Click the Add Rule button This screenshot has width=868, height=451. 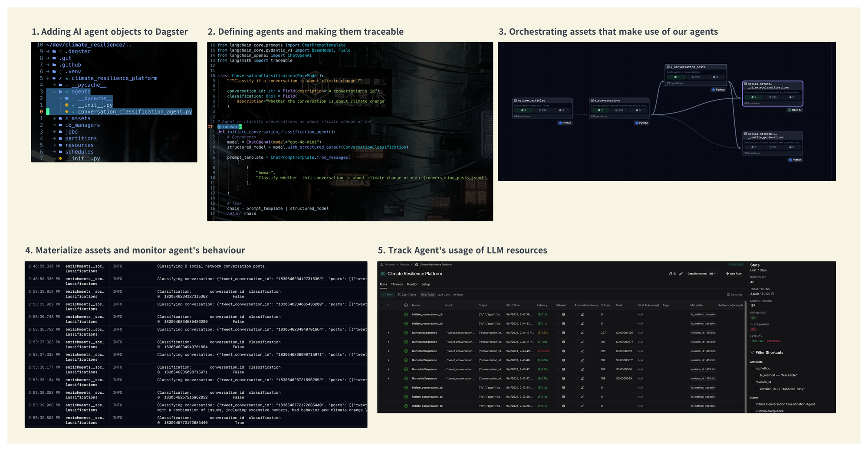733,274
